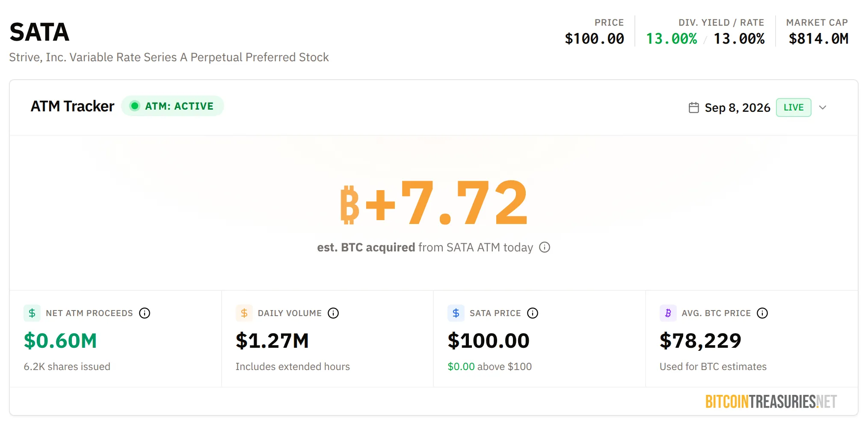Image resolution: width=868 pixels, height=427 pixels.
Task: Click the purple Bitcoin icon for Avg. BTC Price
Action: [x=668, y=313]
